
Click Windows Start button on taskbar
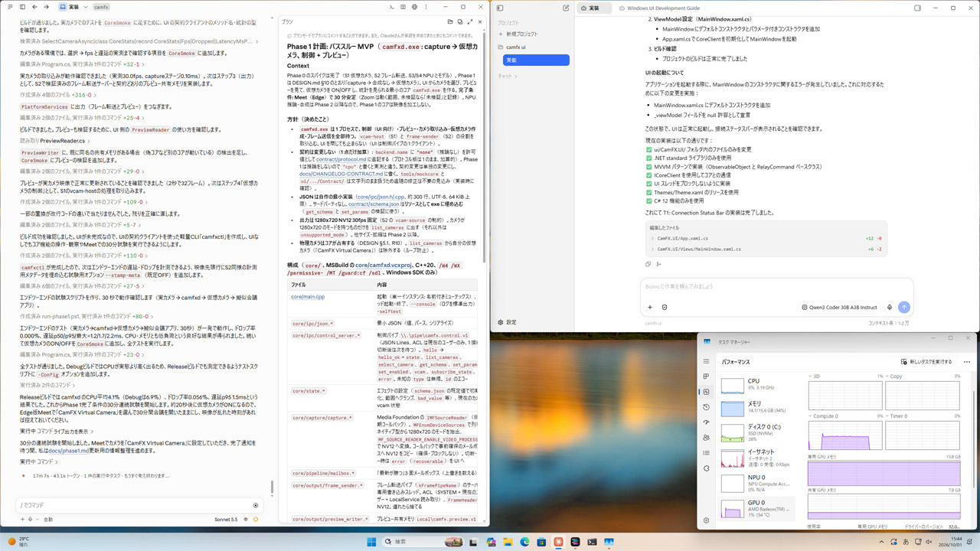[x=372, y=541]
